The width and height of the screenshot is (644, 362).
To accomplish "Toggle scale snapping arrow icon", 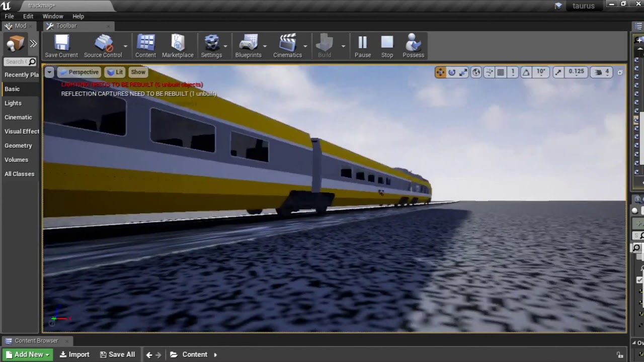I will pos(558,72).
